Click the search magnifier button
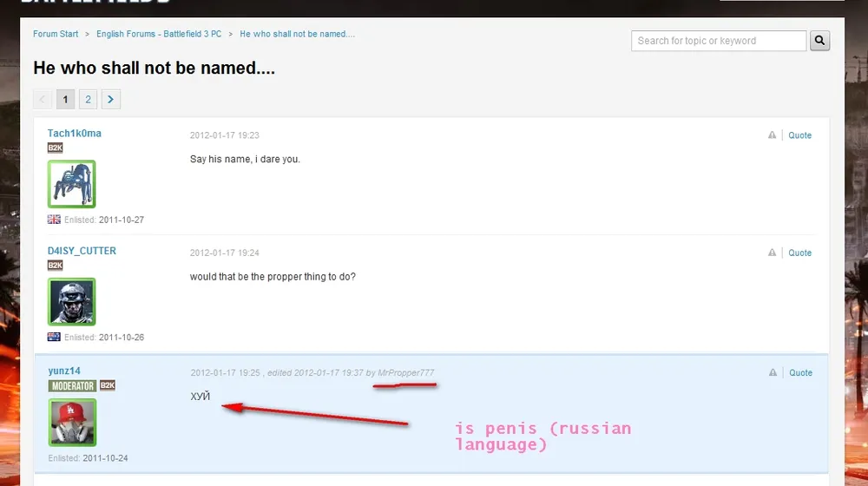 pyautogui.click(x=820, y=41)
